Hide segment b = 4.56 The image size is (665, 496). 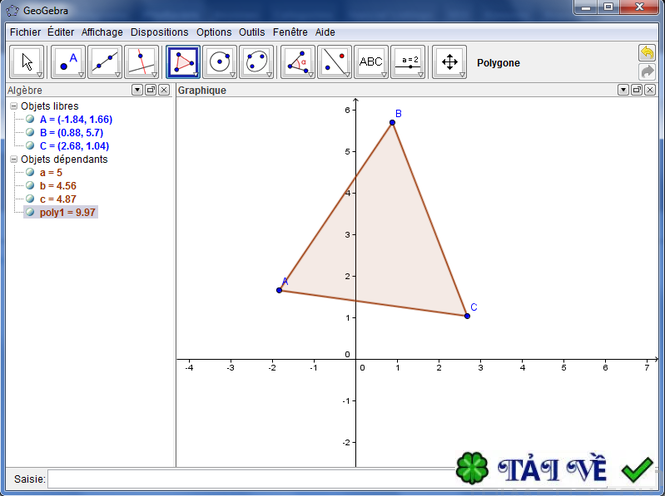pyautogui.click(x=30, y=186)
